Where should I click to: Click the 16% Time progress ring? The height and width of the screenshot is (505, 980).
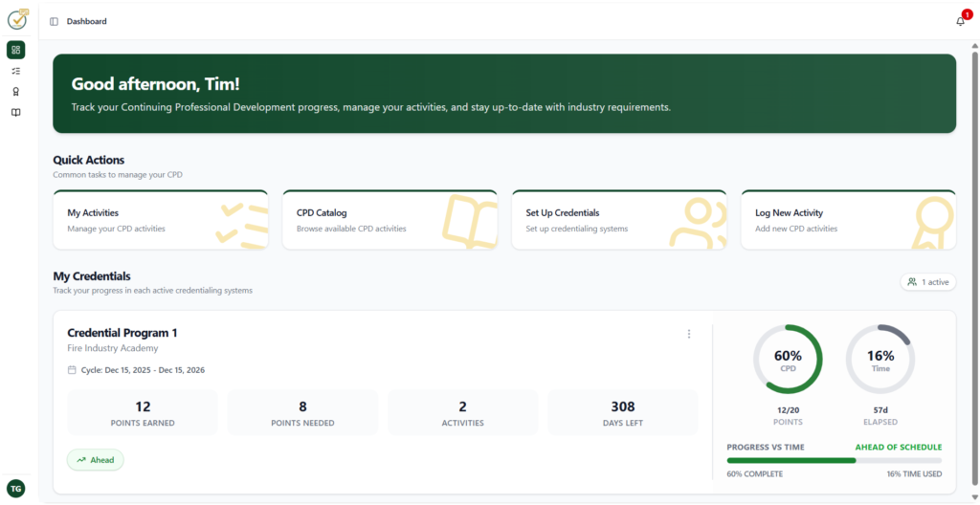click(880, 360)
